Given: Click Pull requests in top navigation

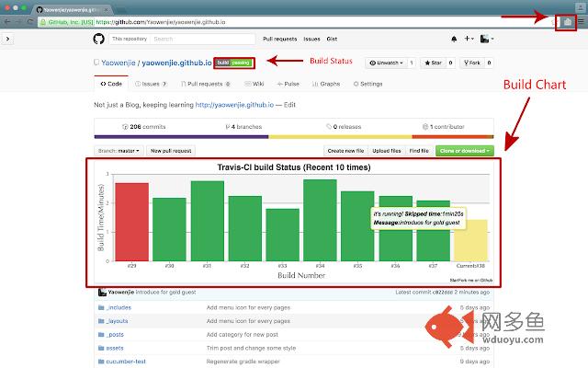Looking at the screenshot, I should pyautogui.click(x=279, y=39).
